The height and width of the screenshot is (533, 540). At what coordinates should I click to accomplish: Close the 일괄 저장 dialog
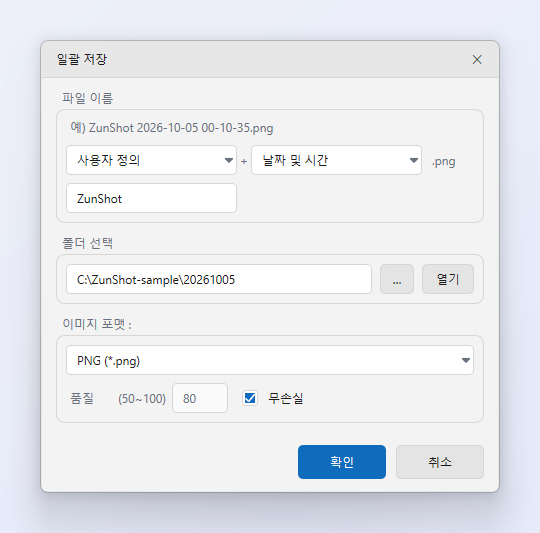point(477,60)
